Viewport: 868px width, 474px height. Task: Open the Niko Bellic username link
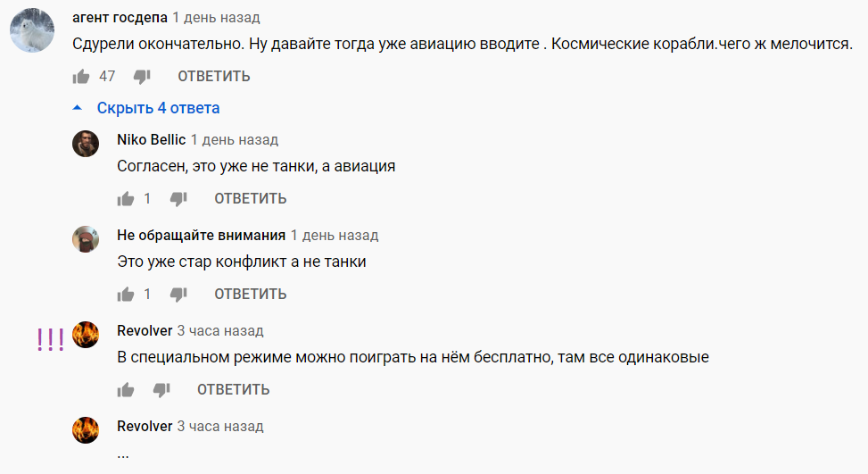click(x=151, y=140)
